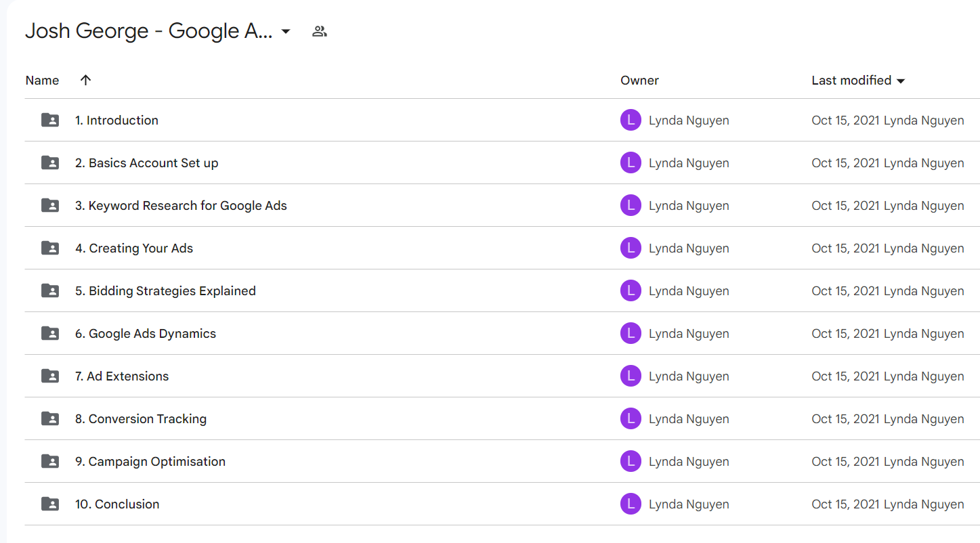Select the '9. Campaign Optimisation' folder name
This screenshot has width=980, height=543.
(x=150, y=461)
